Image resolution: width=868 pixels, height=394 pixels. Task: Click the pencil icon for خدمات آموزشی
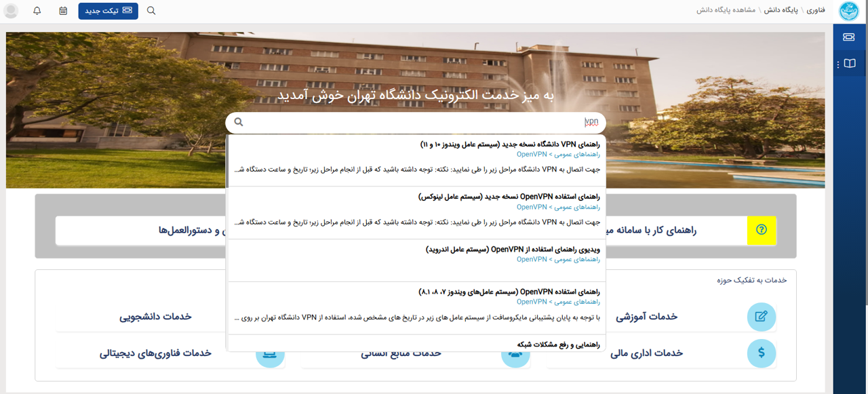761,317
